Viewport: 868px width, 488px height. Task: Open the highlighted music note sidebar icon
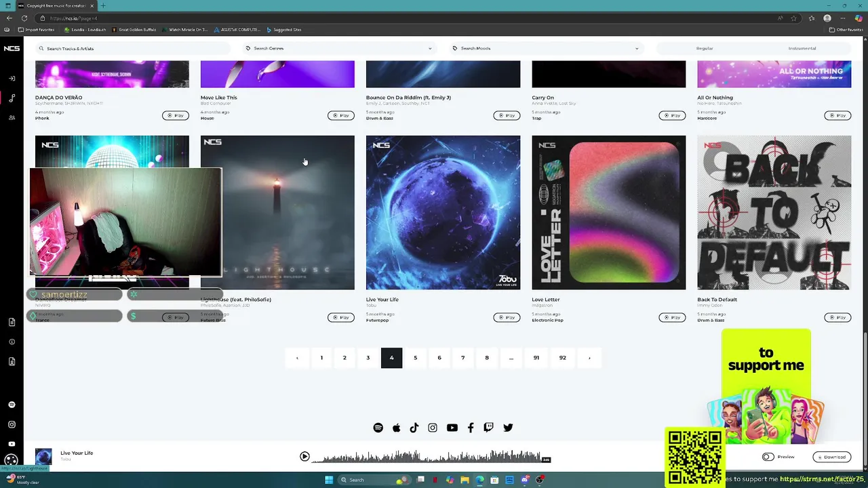[12, 98]
